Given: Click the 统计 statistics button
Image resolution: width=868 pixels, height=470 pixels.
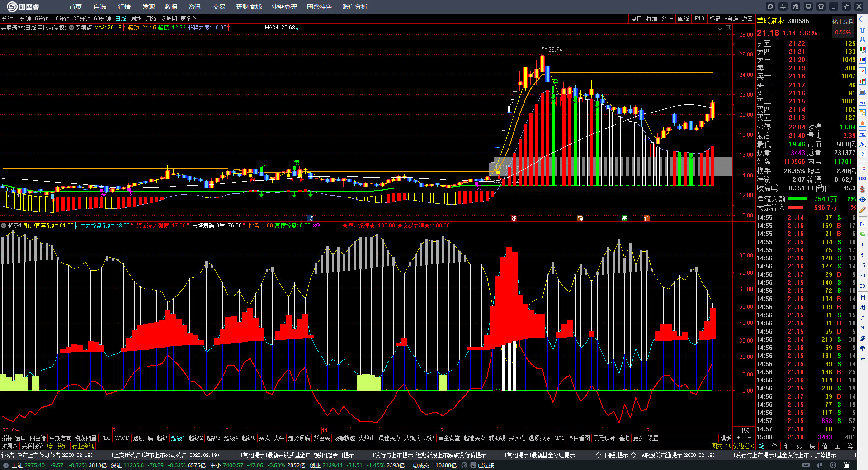Looking at the screenshot, I should point(667,19).
